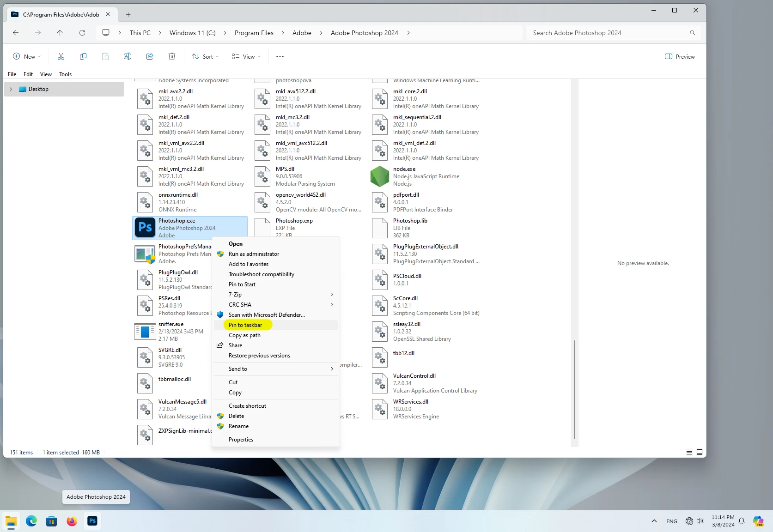Viewport: 773px width, 532px height.
Task: Click the Copy icon in toolbar
Action: pyautogui.click(x=83, y=56)
